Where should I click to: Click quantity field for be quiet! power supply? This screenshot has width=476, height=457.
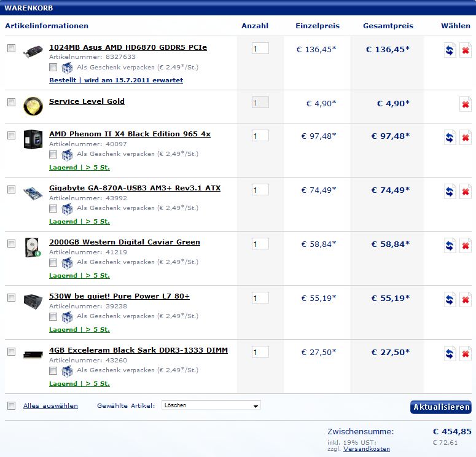[x=260, y=298]
